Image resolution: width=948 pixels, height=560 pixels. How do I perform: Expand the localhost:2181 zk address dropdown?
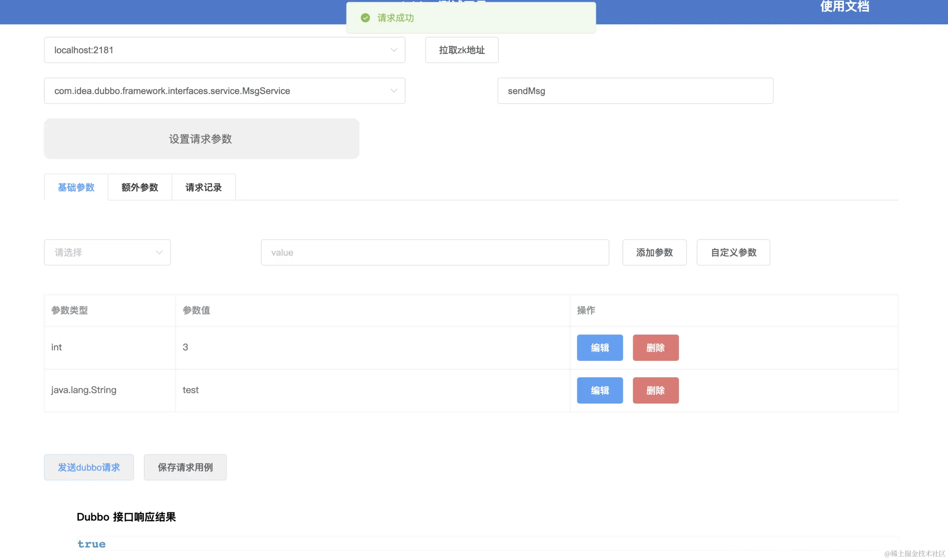(x=224, y=50)
